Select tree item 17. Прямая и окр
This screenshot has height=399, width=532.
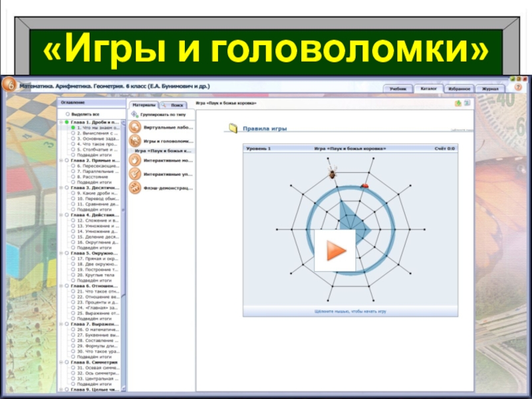pyautogui.click(x=98, y=259)
